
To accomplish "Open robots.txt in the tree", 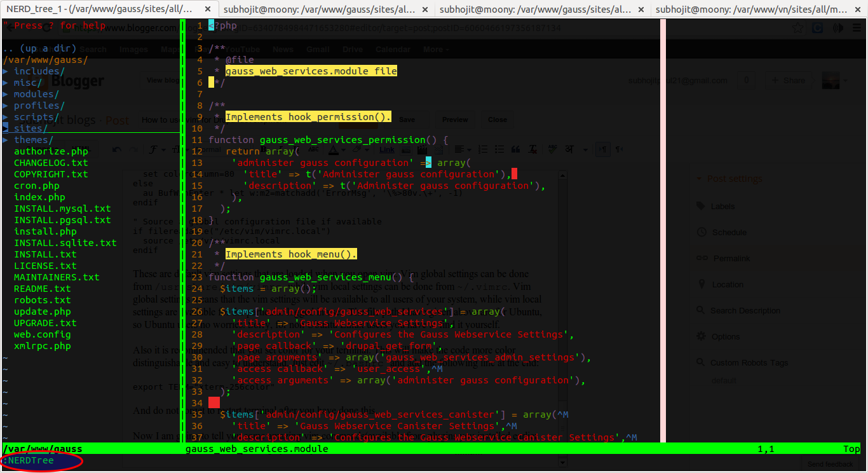I will coord(43,300).
